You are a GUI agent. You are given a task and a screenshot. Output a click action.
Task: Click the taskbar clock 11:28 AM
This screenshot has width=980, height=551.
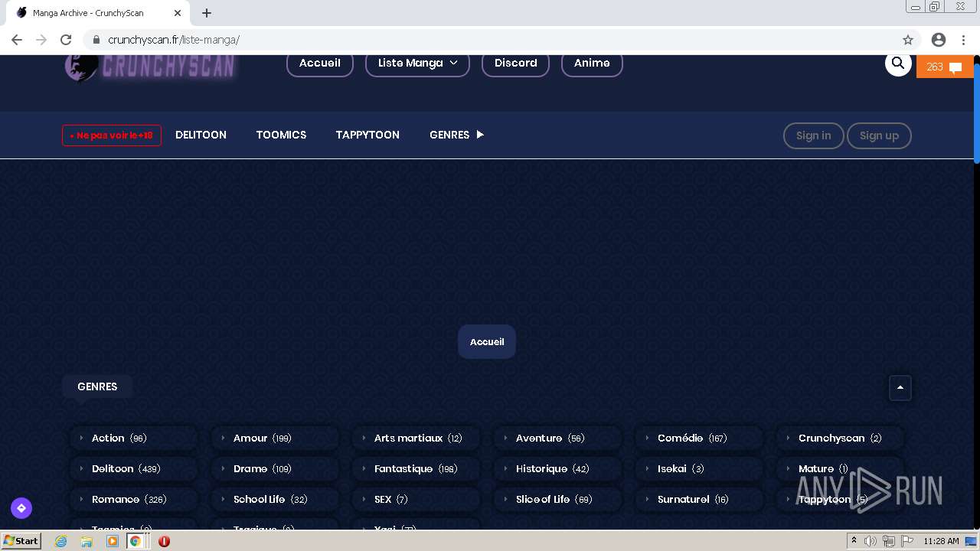pos(941,541)
